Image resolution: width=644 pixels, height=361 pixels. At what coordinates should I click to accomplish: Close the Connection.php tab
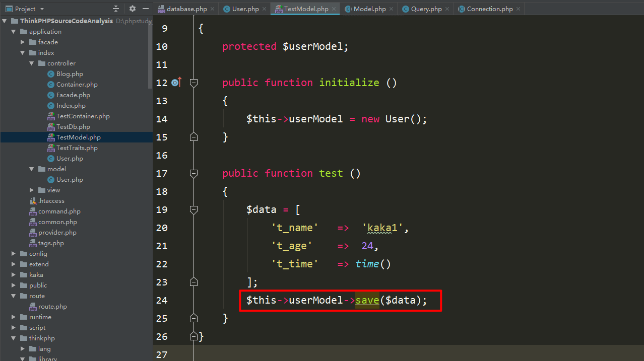pos(518,9)
